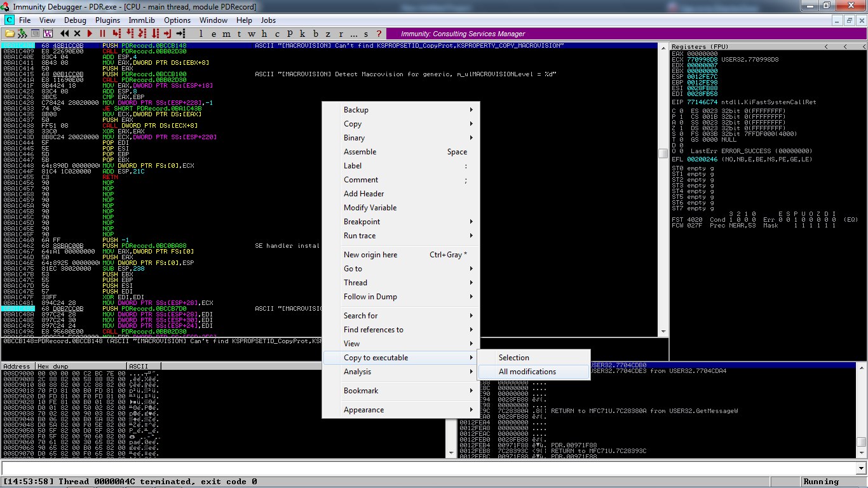This screenshot has height=488, width=868.
Task: Show Patches window via 'p' icon
Action: tap(290, 34)
